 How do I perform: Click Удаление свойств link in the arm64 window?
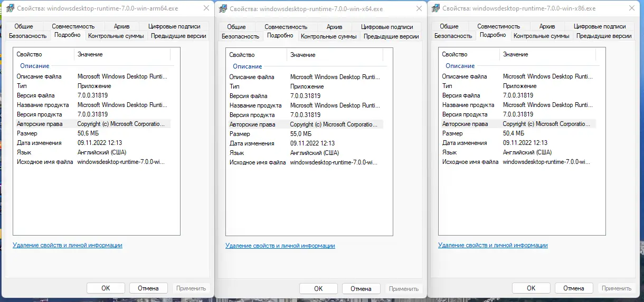click(x=68, y=245)
